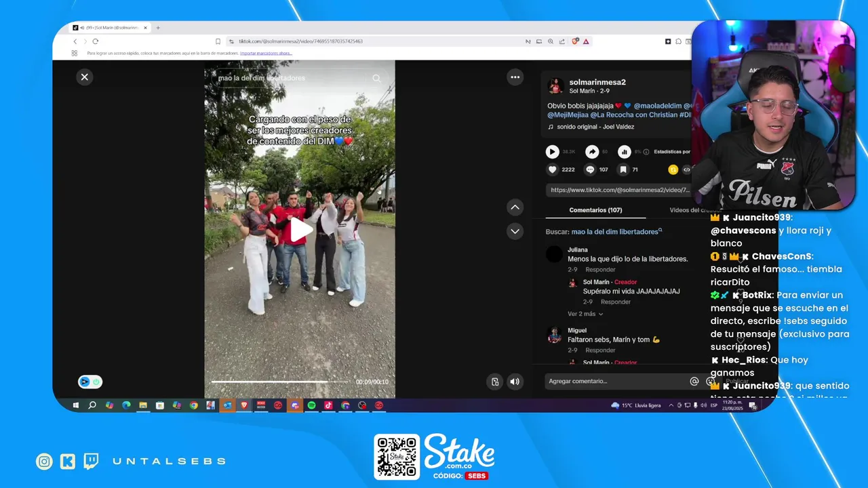Viewport: 868px width, 488px height.
Task: Click the search magnifier over the video
Action: [377, 78]
